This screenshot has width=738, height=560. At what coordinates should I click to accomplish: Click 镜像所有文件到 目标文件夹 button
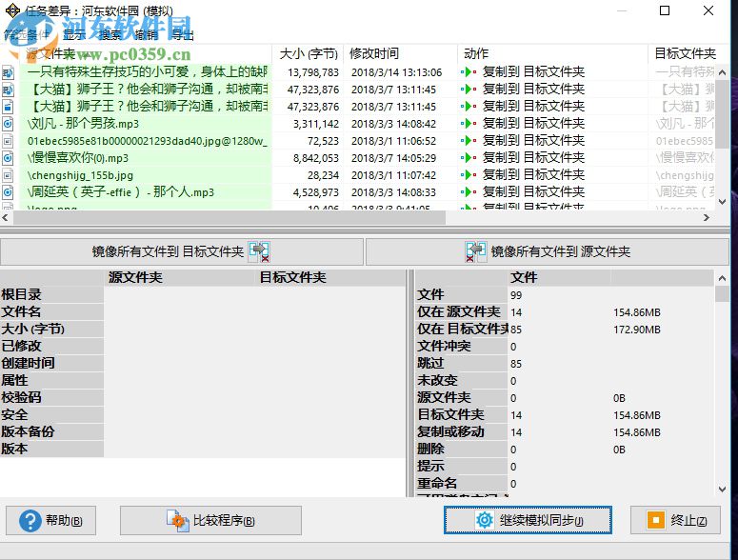(182, 251)
